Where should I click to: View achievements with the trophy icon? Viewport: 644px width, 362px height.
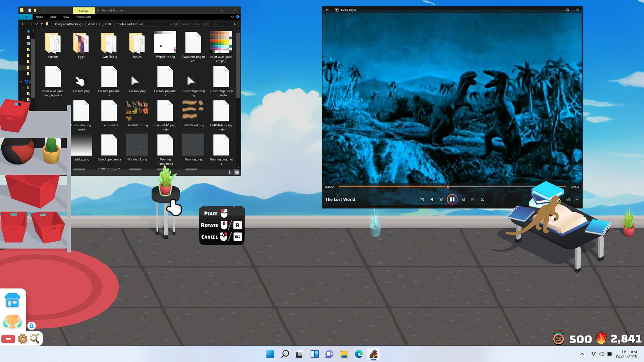pyautogui.click(x=13, y=321)
